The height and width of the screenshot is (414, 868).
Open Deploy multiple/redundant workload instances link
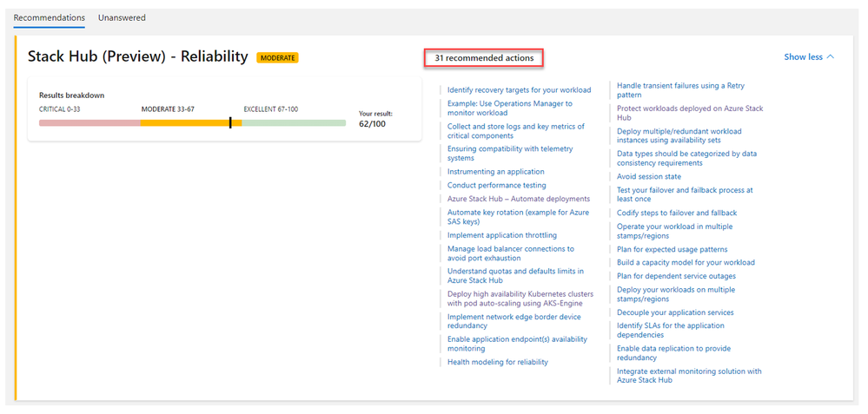click(679, 135)
